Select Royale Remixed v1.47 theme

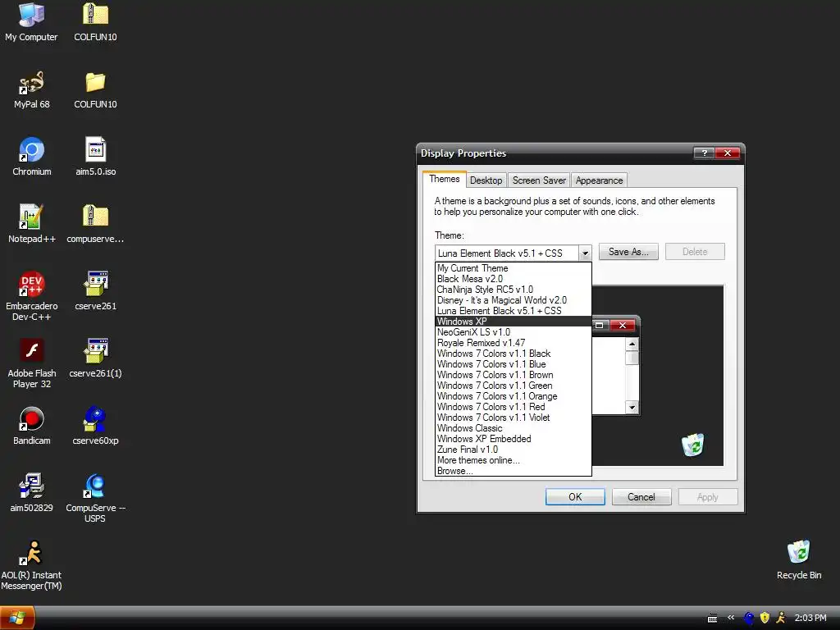pos(514,343)
